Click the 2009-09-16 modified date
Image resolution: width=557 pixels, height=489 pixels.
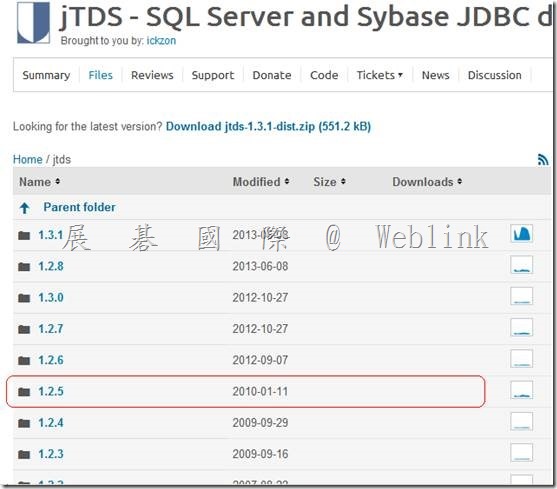(260, 454)
